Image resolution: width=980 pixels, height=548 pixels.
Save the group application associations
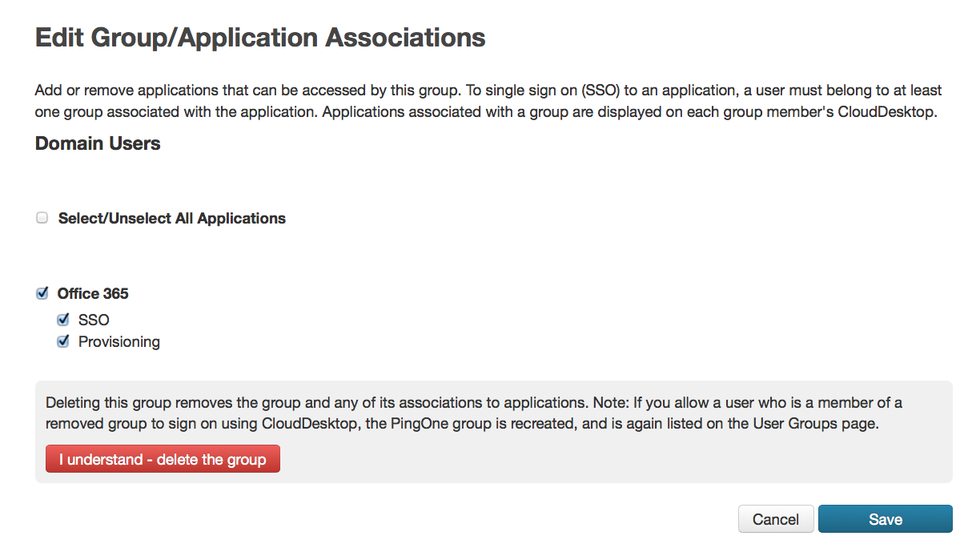[885, 518]
